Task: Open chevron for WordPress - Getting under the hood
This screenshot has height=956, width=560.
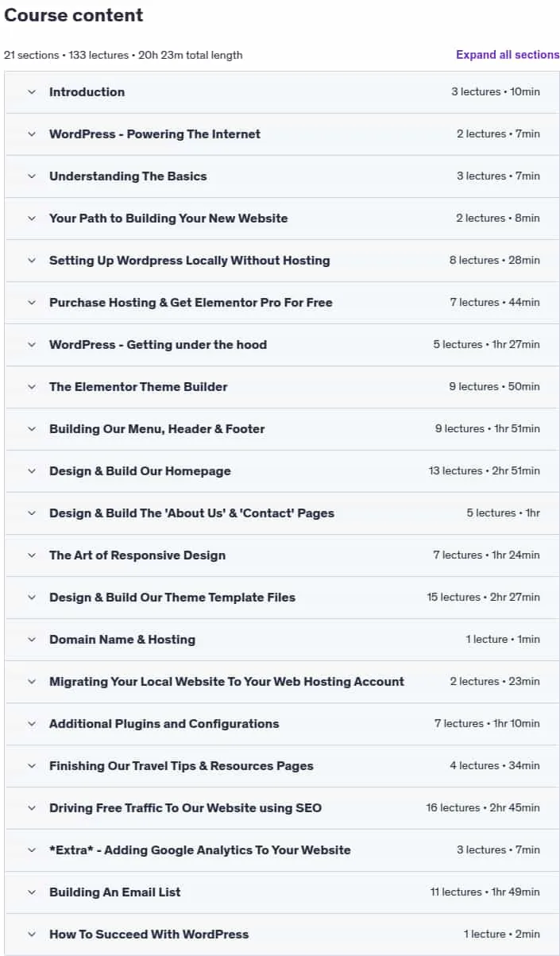Action: [32, 345]
